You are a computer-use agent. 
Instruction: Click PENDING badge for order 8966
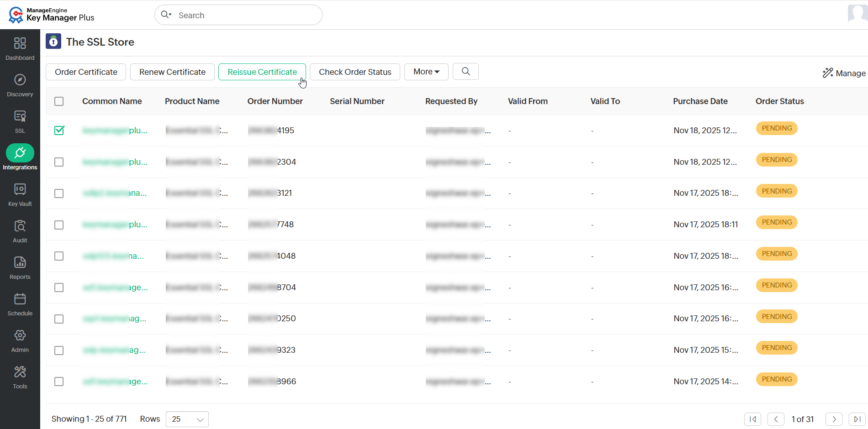777,379
